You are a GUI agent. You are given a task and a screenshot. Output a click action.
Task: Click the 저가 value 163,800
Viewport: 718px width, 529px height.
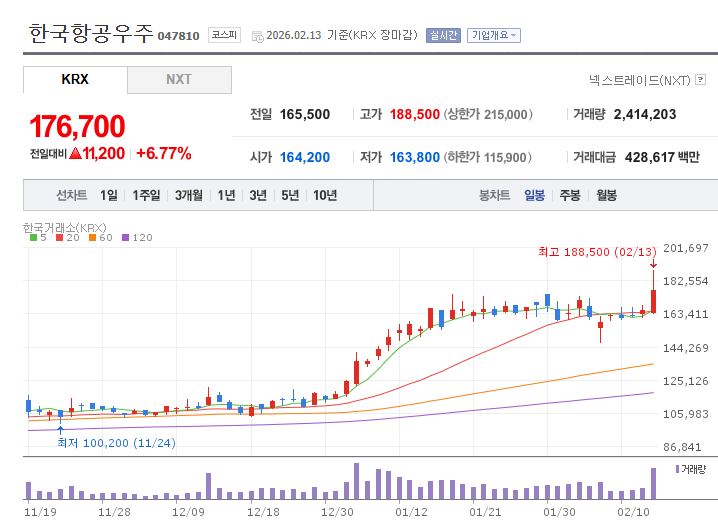click(x=414, y=157)
